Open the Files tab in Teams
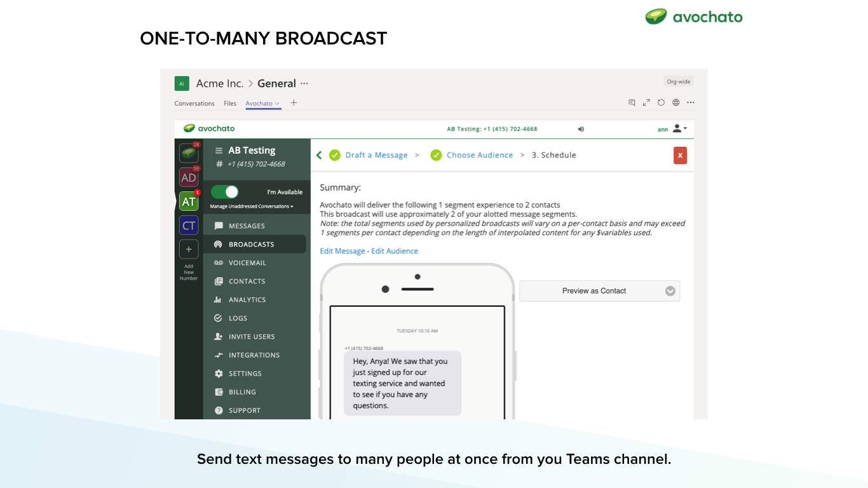Image resolution: width=868 pixels, height=488 pixels. coord(230,104)
